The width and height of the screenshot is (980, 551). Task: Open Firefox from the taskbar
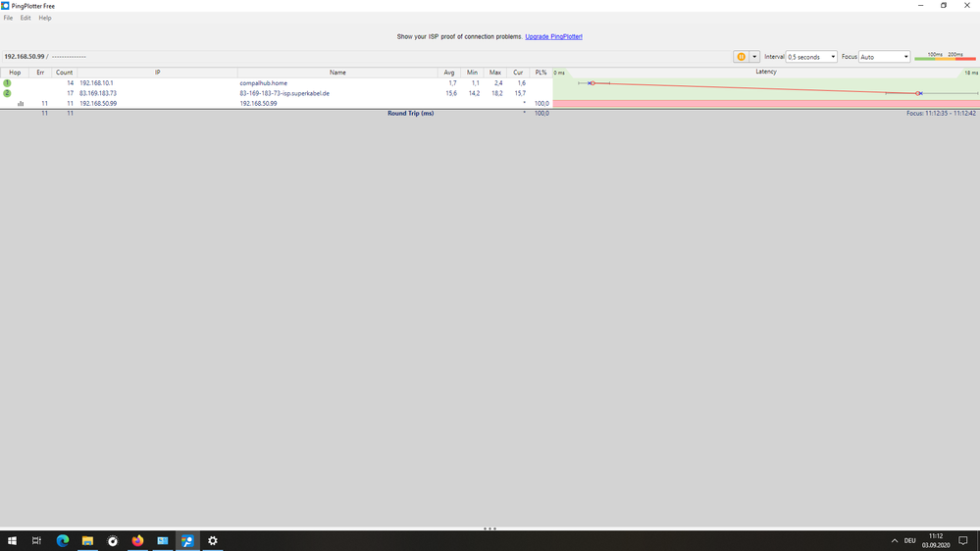click(x=137, y=541)
